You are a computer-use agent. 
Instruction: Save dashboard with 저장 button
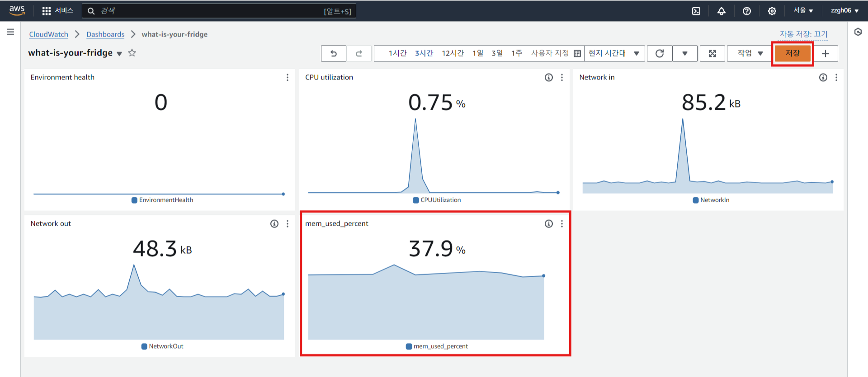click(793, 53)
